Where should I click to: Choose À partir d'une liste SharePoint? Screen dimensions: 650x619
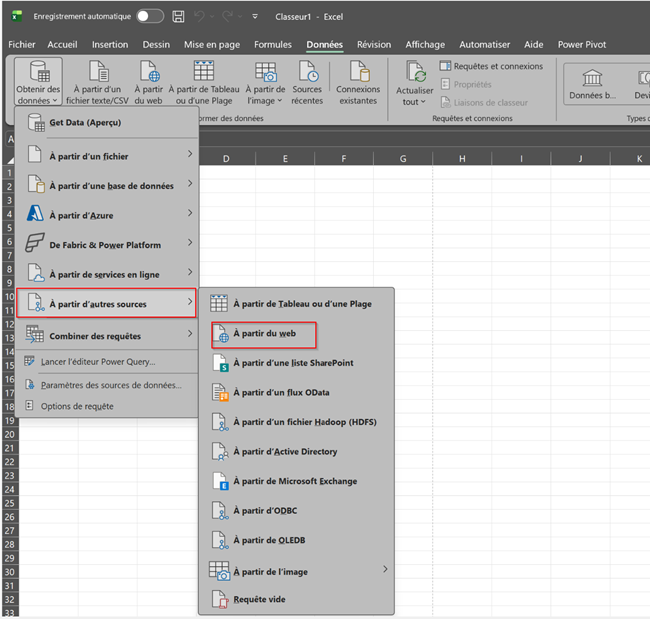point(292,363)
